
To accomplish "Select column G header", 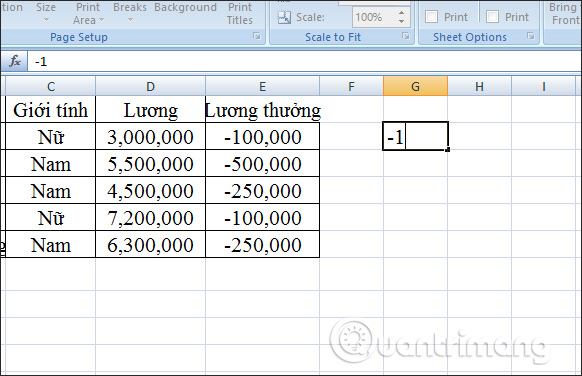I will tap(415, 86).
